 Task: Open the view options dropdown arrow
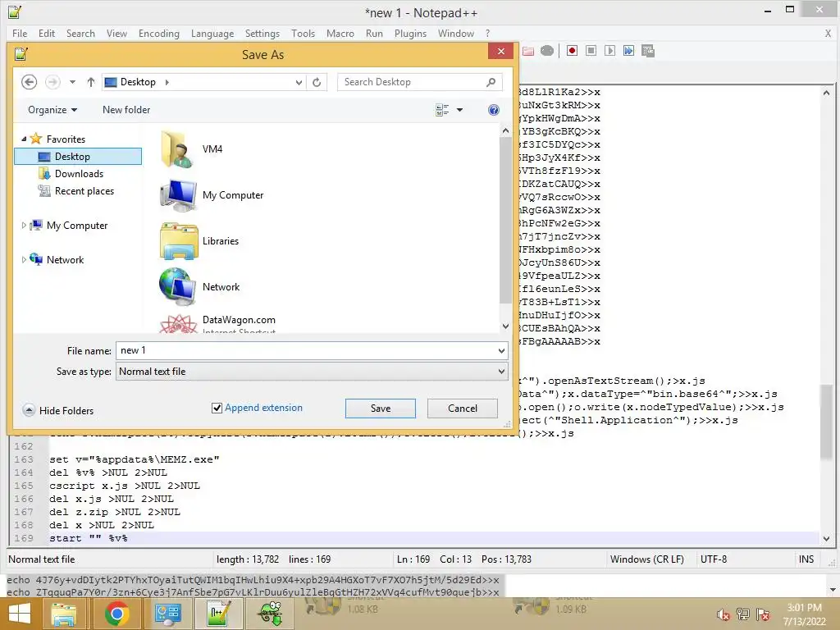(459, 110)
